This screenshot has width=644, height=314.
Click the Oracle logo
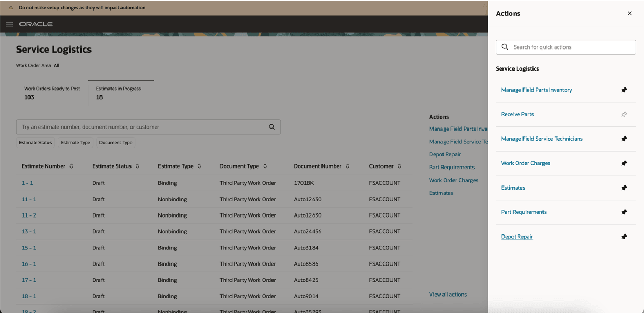[35, 24]
